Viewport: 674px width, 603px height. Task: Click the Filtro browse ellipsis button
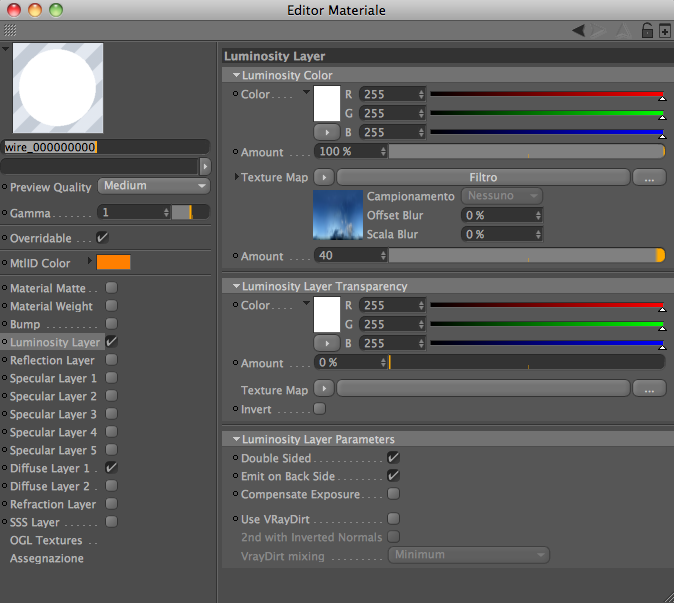(649, 177)
